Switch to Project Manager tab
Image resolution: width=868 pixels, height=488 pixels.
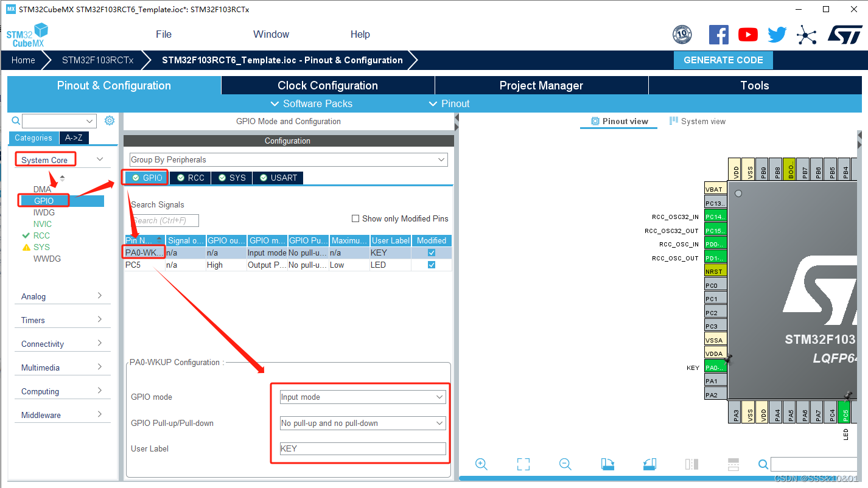point(542,85)
